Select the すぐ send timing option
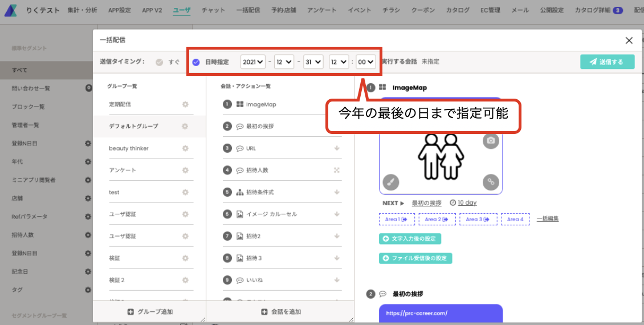Image resolution: width=644 pixels, height=325 pixels. click(168, 62)
